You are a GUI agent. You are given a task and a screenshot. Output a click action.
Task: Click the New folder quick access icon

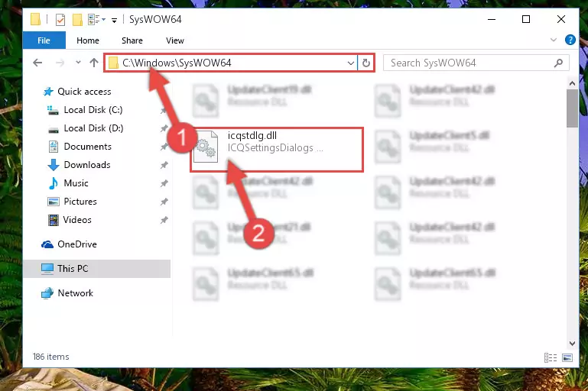pyautogui.click(x=77, y=20)
